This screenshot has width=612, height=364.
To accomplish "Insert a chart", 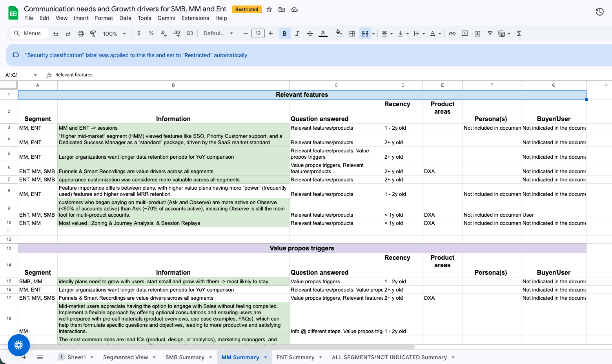I will coord(477,34).
